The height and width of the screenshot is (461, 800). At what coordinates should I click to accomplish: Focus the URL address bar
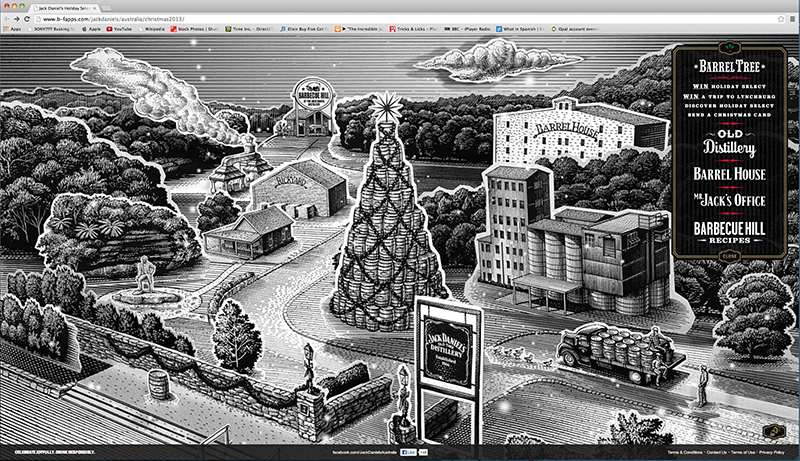[x=403, y=19]
